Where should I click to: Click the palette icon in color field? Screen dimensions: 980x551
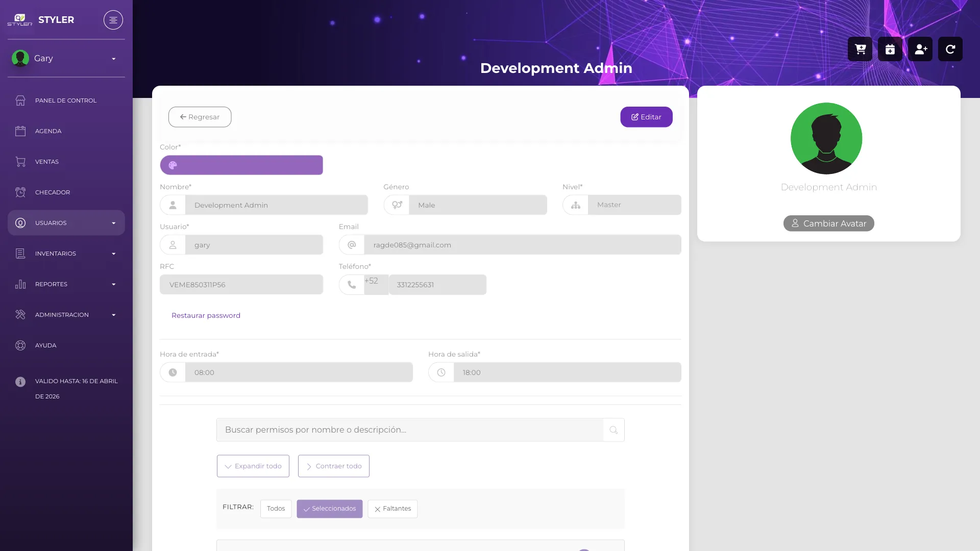[x=173, y=165]
